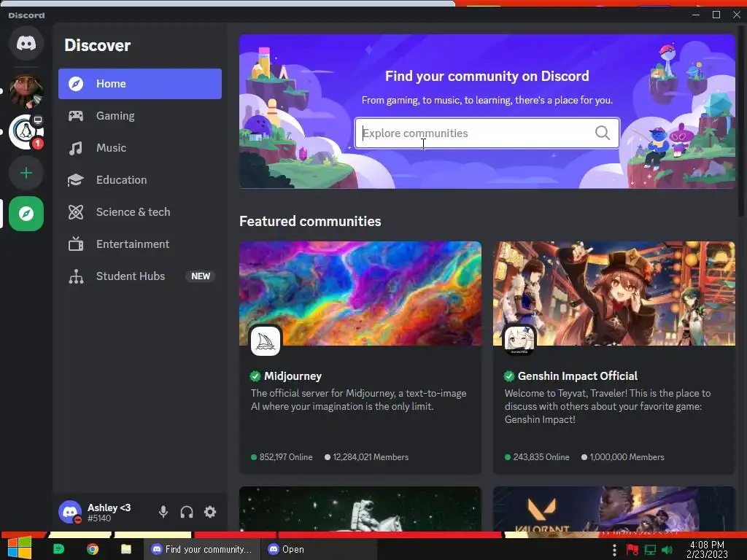This screenshot has width=747, height=560.
Task: Focus the Explore communities search field
Action: pos(487,133)
